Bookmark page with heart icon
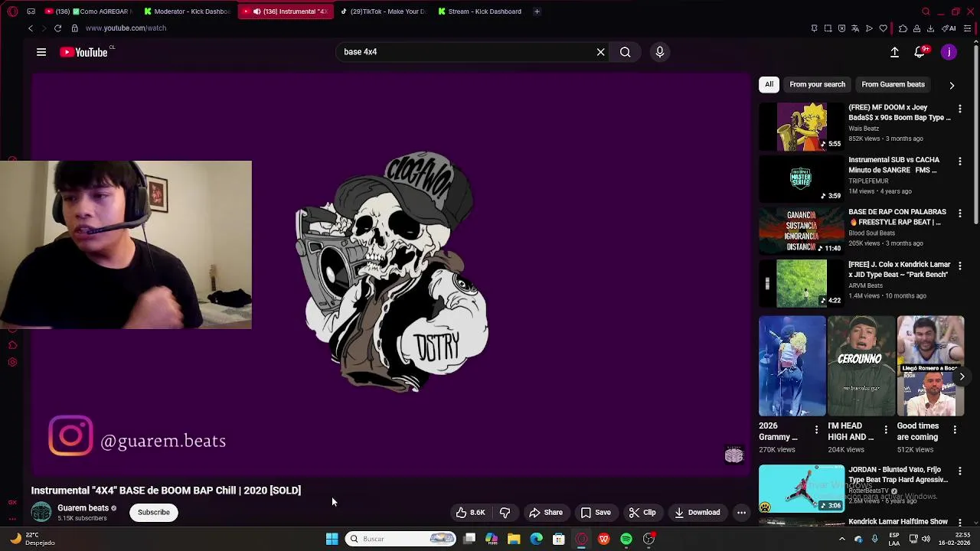 (x=883, y=28)
